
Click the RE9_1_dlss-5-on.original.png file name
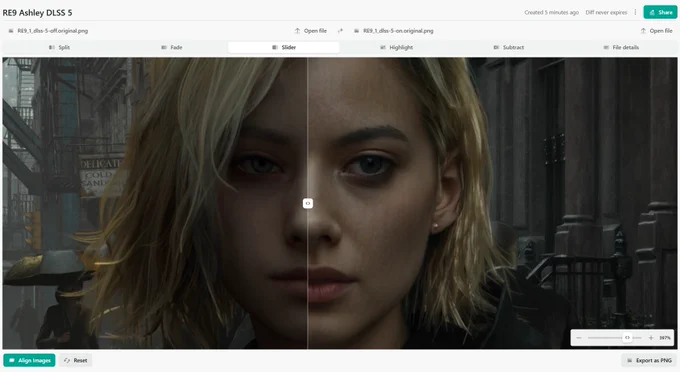(398, 31)
